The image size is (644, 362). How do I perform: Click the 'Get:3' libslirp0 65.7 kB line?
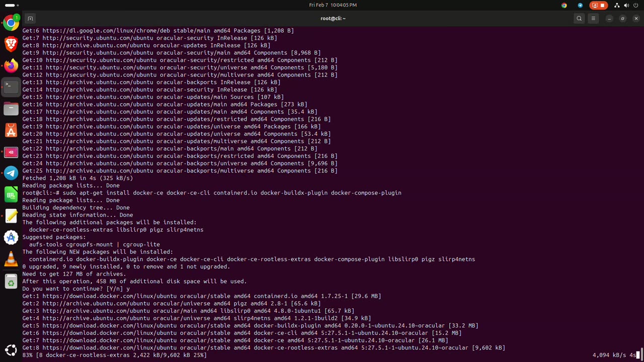click(188, 311)
